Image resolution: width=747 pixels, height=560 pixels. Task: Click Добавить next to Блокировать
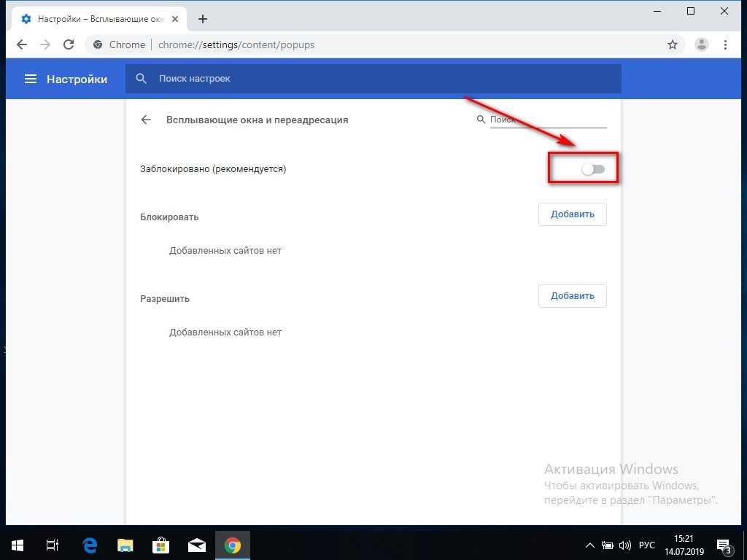[x=572, y=214]
